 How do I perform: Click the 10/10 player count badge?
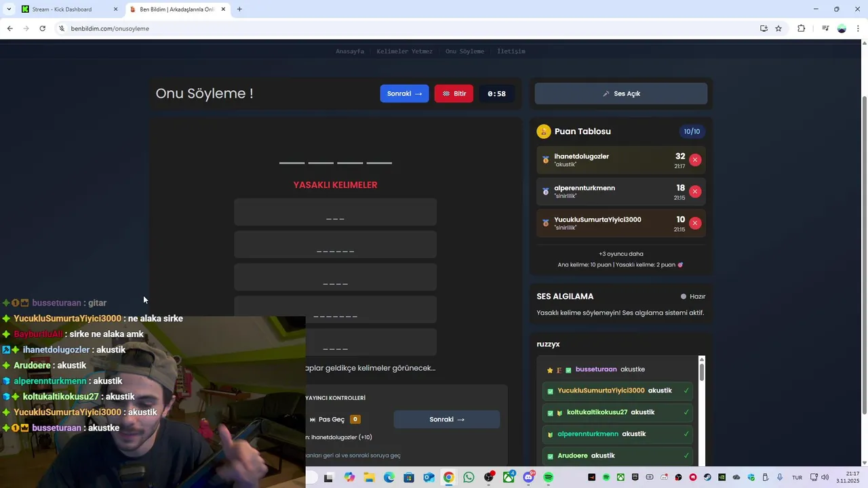coord(692,131)
